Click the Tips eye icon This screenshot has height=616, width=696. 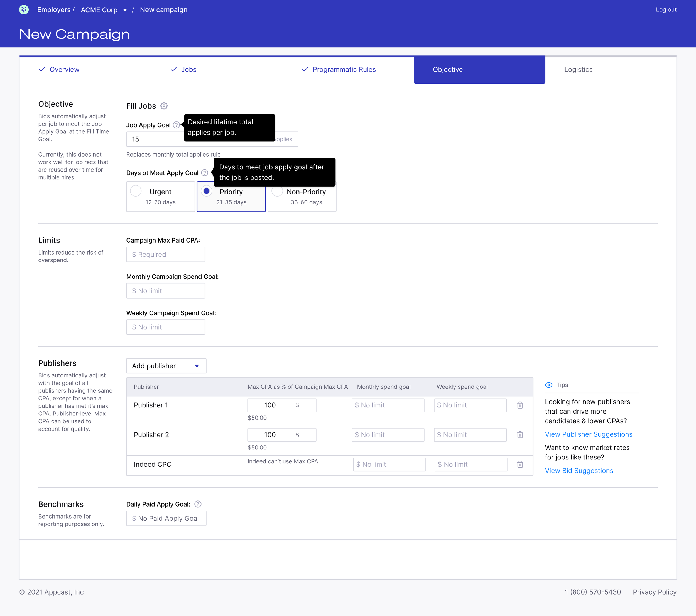point(548,385)
